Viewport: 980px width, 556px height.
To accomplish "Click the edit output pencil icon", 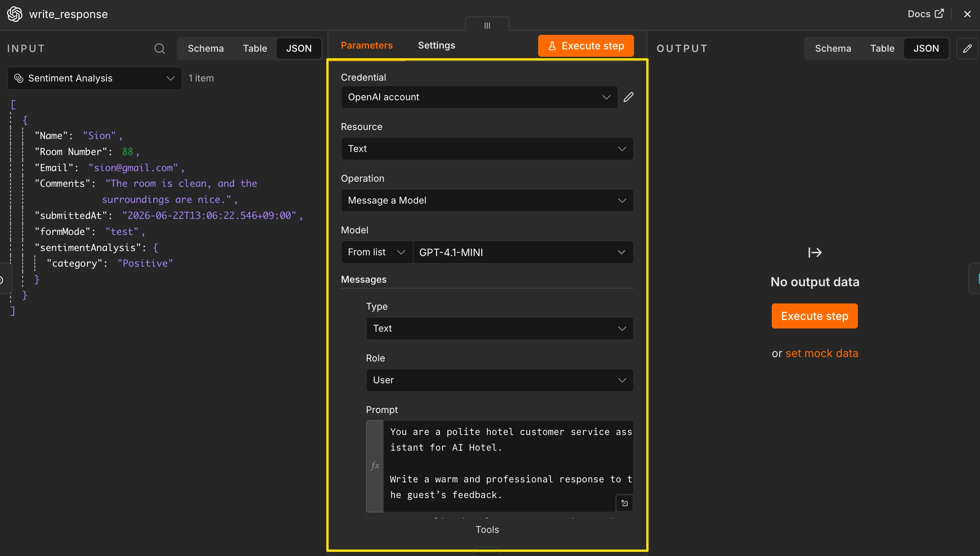I will (x=967, y=49).
